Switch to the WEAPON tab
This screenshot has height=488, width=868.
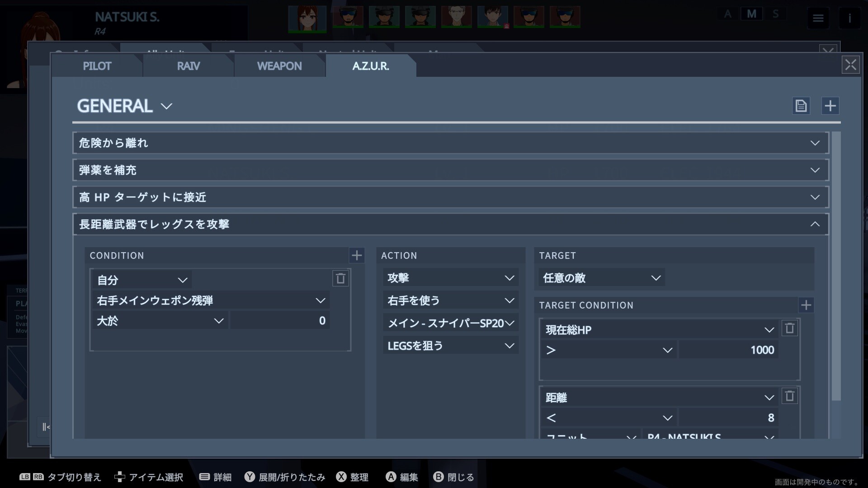coord(279,66)
